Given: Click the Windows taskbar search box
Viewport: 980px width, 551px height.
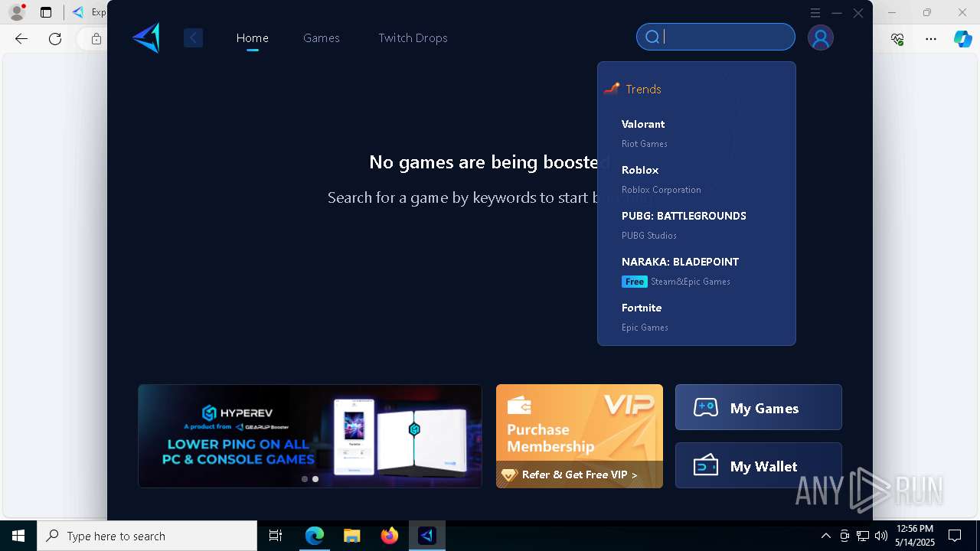Looking at the screenshot, I should [147, 536].
